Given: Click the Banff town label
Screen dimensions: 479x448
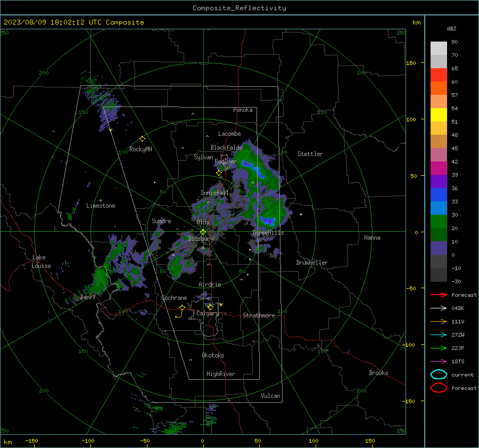Looking at the screenshot, I should coord(88,297).
